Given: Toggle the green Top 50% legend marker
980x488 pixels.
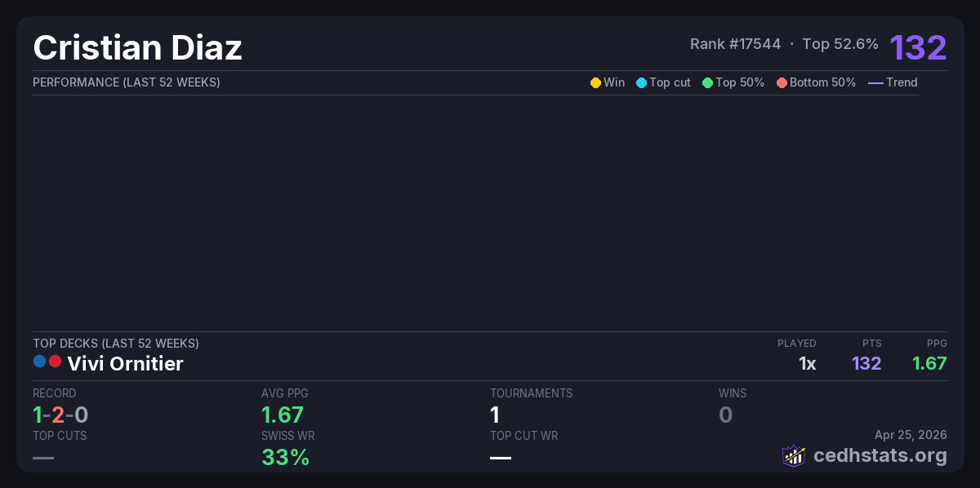Looking at the screenshot, I should click(707, 82).
